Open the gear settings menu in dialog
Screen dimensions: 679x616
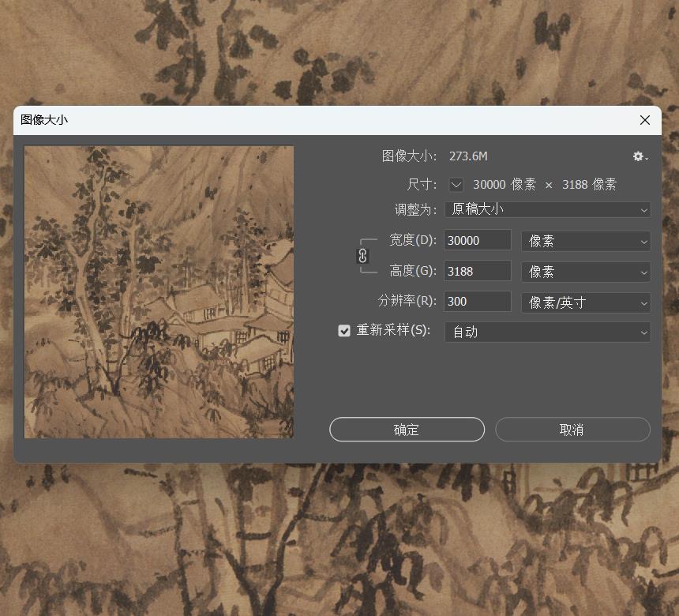(x=640, y=156)
